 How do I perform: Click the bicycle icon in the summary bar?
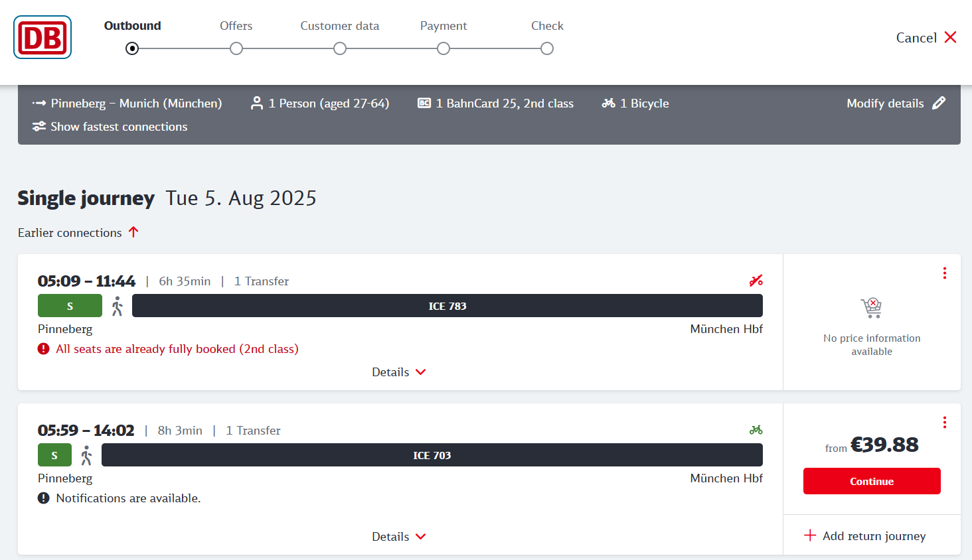[608, 103]
